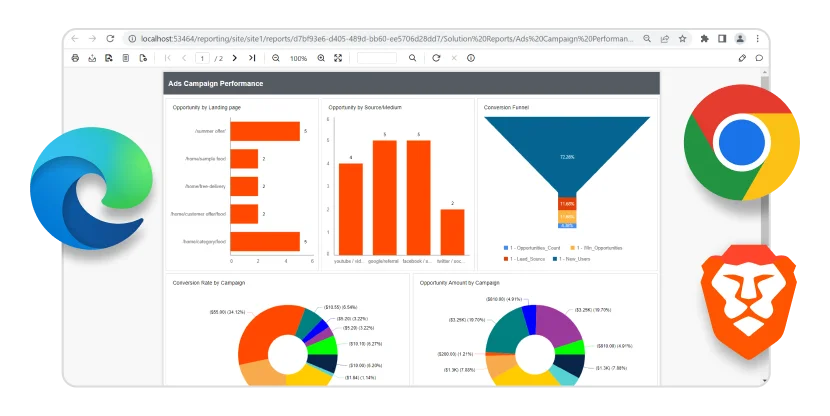Click the current page number field
830x416 pixels.
coord(202,58)
